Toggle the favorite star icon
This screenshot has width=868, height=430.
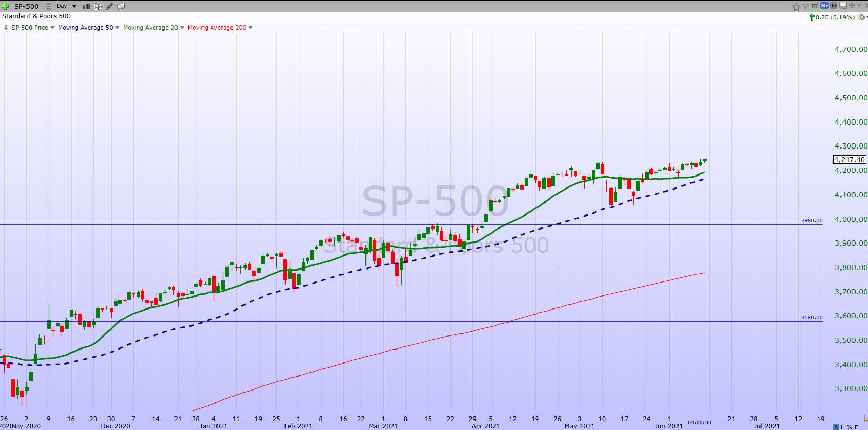pos(796,7)
